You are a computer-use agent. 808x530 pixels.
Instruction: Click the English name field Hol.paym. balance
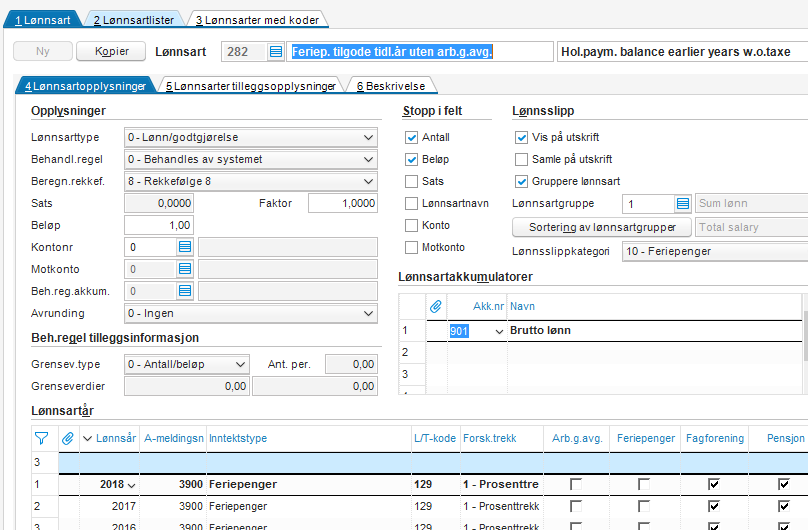[683, 52]
